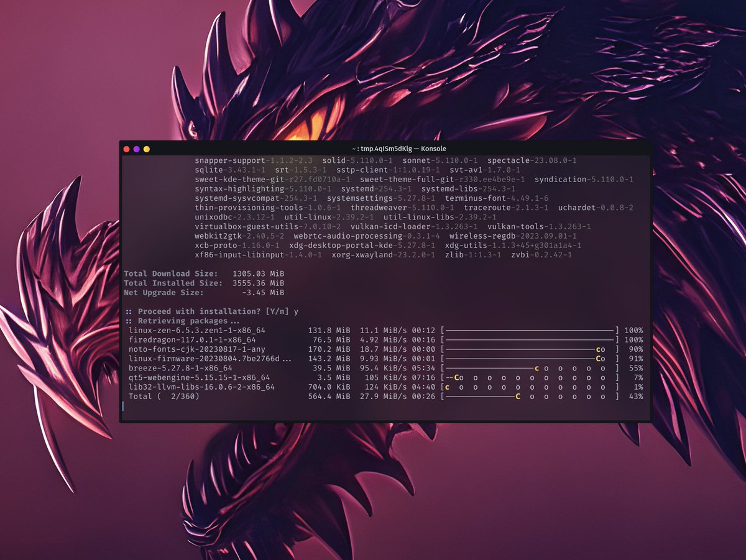Click the util-linux-libs package entry
The width and height of the screenshot is (746, 560).
click(x=440, y=217)
